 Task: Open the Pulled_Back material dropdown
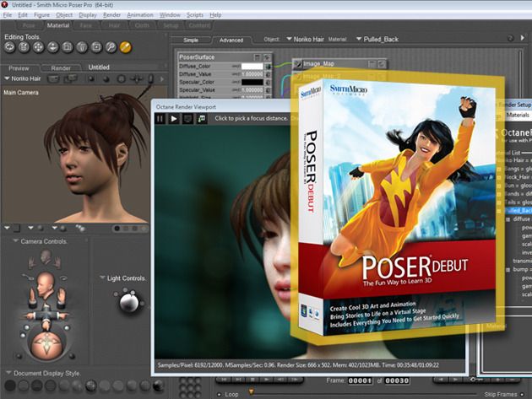(385, 39)
